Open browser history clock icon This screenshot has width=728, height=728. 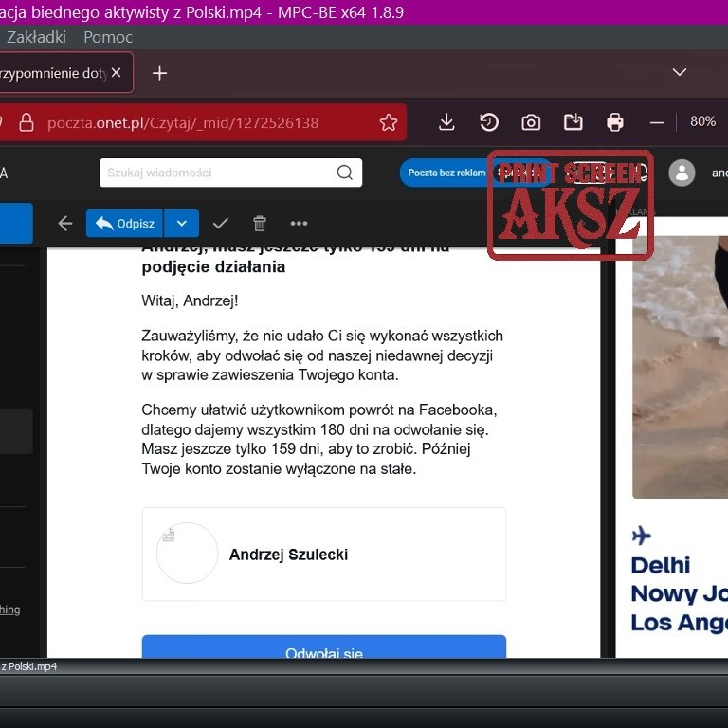pos(489,122)
